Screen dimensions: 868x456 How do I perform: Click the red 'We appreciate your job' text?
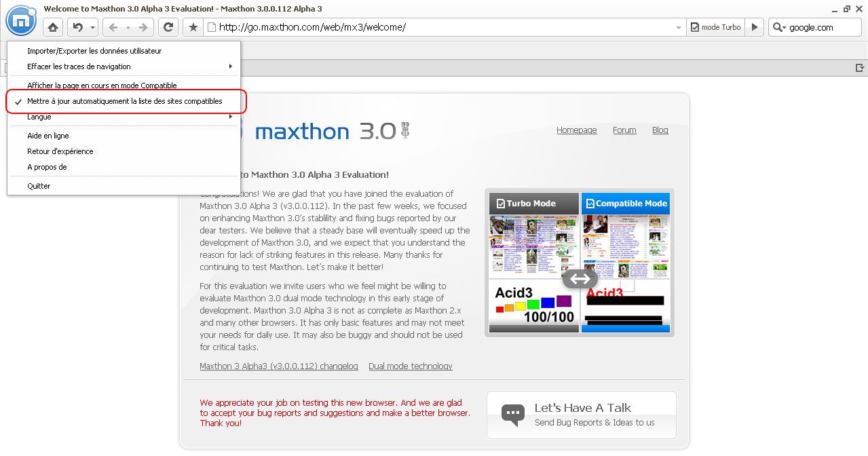(335, 413)
